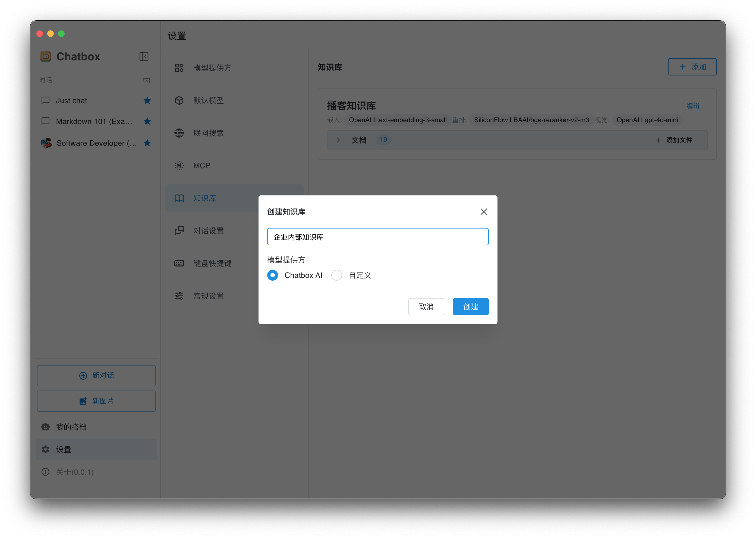
Task: Click the chat windows icon for 对话设置
Action: pos(179,231)
